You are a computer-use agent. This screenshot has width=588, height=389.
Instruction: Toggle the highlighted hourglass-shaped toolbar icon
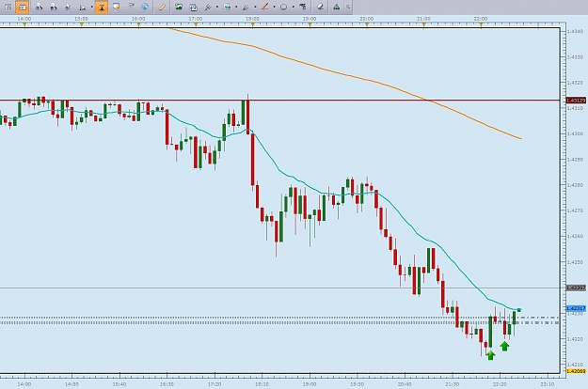click(x=102, y=7)
